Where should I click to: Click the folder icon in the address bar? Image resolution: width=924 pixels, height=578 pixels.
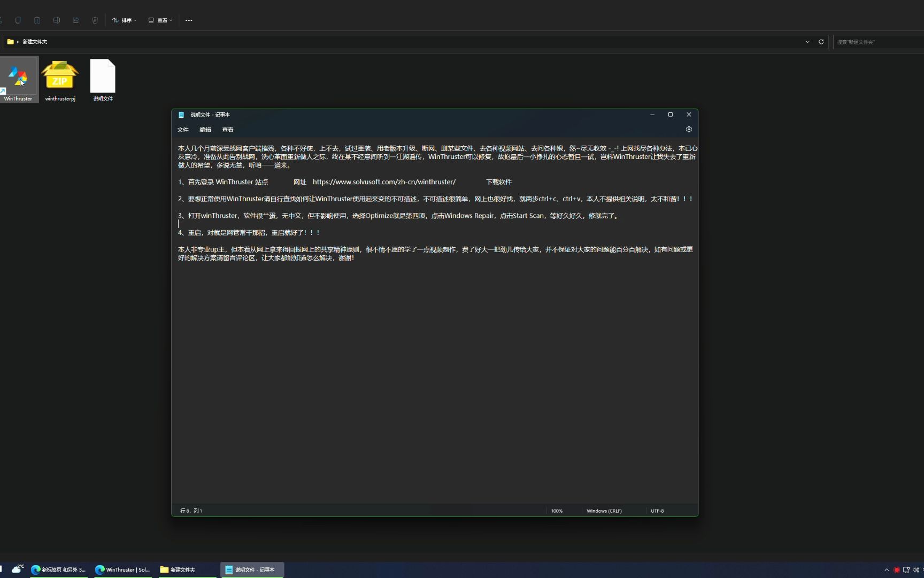point(10,42)
